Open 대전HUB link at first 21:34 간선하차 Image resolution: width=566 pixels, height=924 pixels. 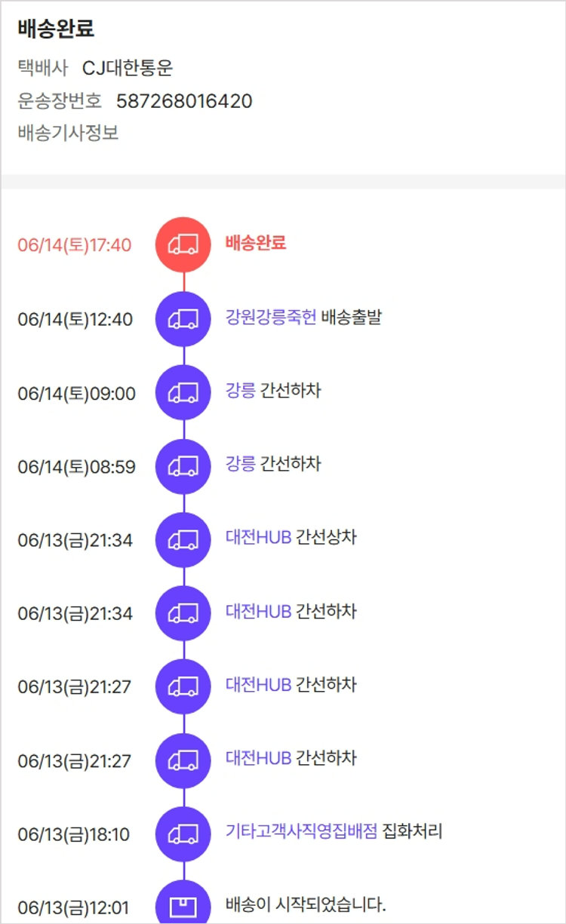click(x=258, y=611)
